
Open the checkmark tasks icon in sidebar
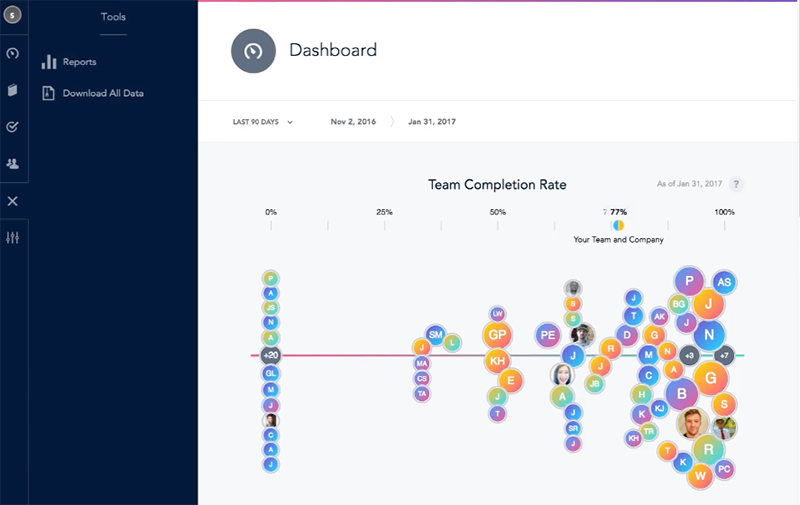click(13, 127)
